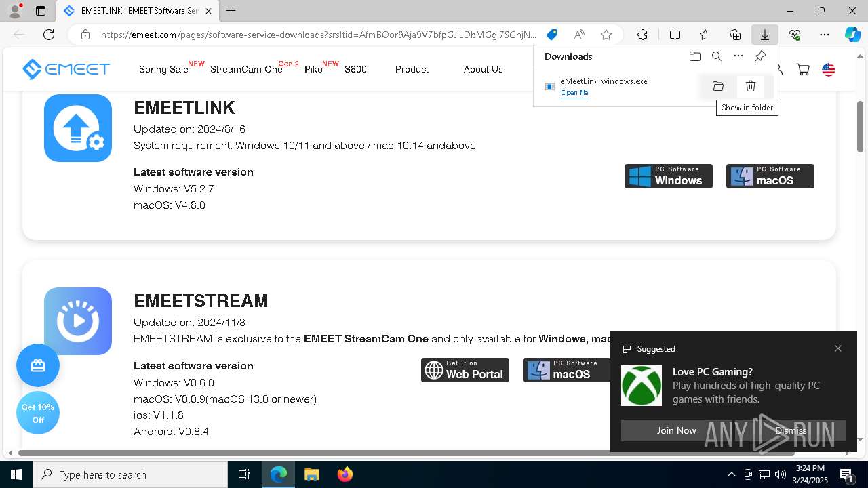Open a new browser tab
This screenshot has height=488, width=868.
click(x=231, y=11)
